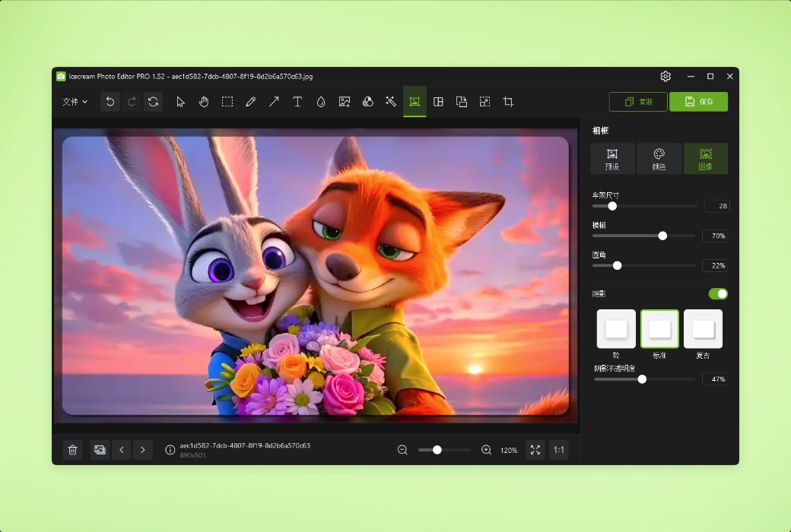Image resolution: width=791 pixels, height=532 pixels.
Task: View the image at 1:1 zoom
Action: (x=558, y=450)
